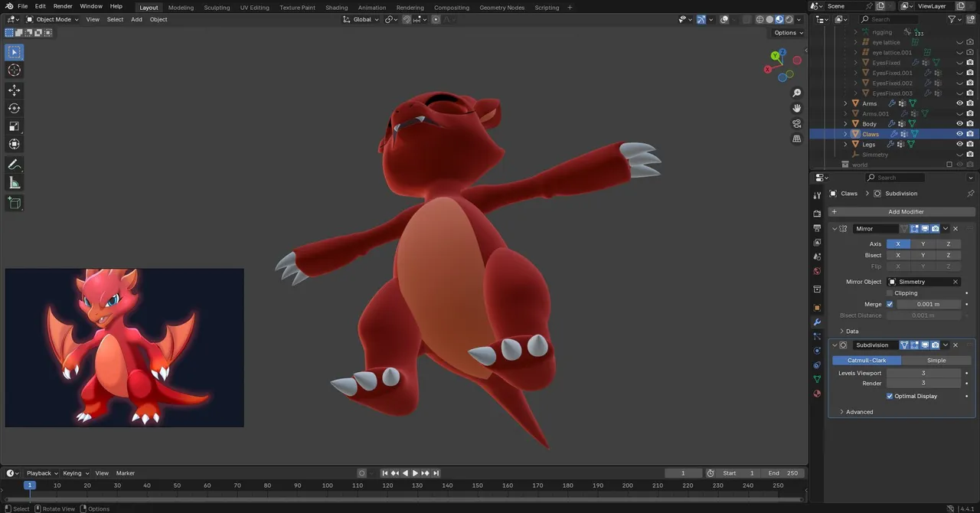Activate the Transform tool
Viewport: 980px width, 513px height.
coord(15,144)
